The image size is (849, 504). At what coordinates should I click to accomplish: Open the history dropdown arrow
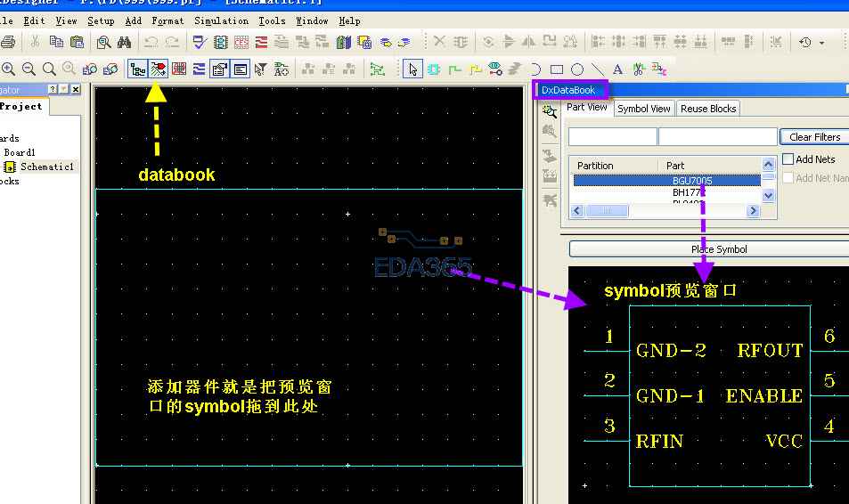pos(822,42)
